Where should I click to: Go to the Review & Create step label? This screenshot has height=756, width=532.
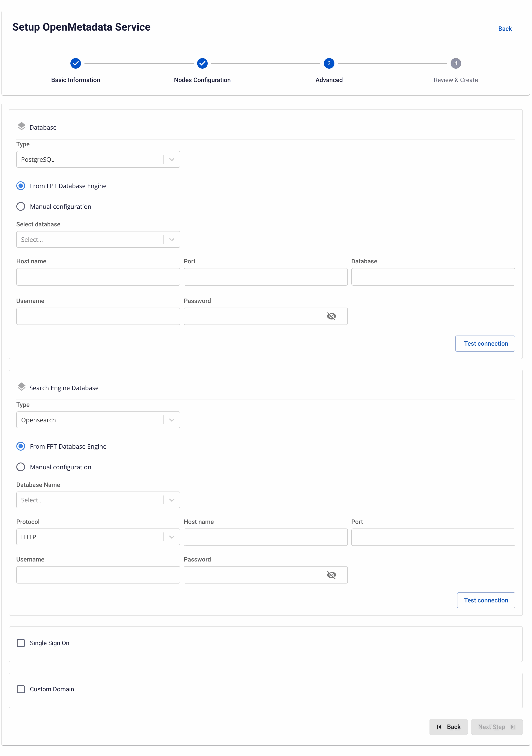click(456, 80)
